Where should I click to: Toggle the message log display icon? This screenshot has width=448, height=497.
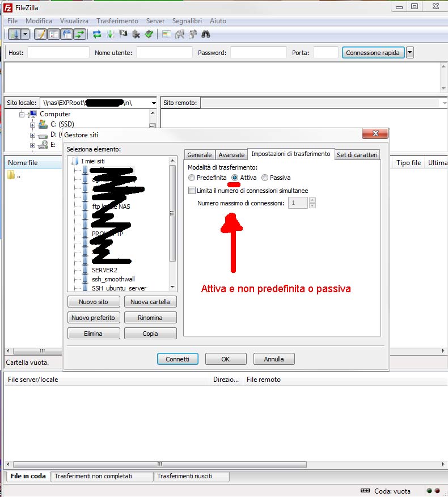click(41, 34)
